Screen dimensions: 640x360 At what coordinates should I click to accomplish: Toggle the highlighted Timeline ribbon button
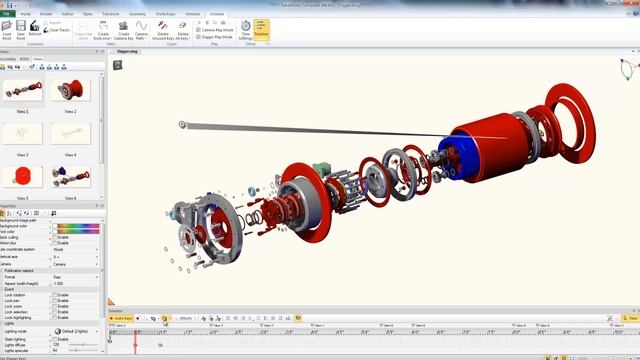tap(261, 29)
